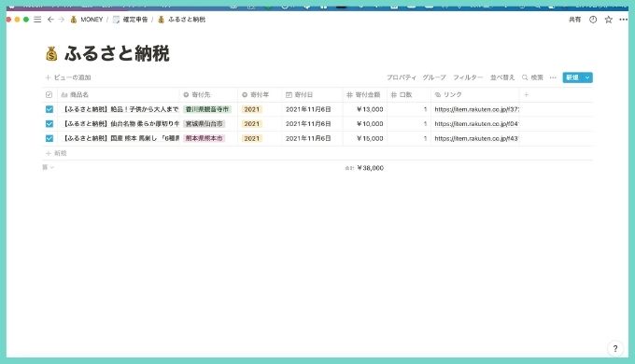Screen dimensions: 635x364
Task: Go back with the left arrow
Action: tap(50, 20)
